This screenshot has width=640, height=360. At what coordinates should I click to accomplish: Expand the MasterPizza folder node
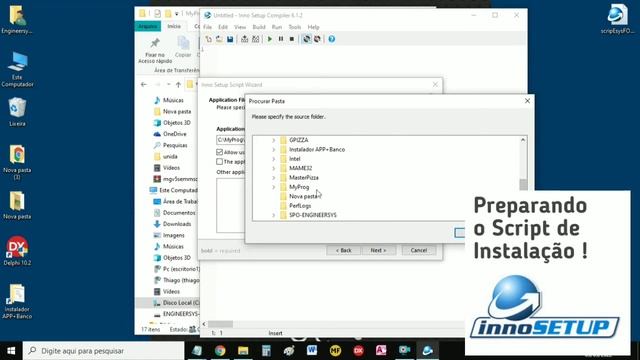274,178
